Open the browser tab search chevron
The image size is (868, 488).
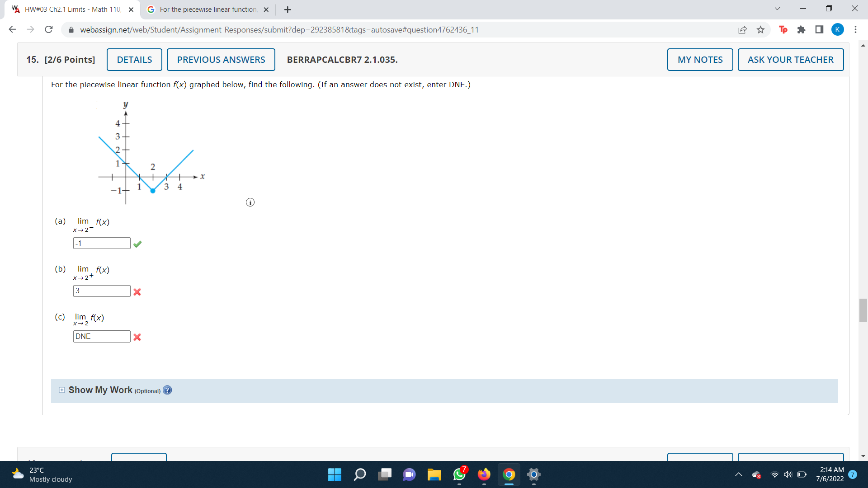pos(776,8)
